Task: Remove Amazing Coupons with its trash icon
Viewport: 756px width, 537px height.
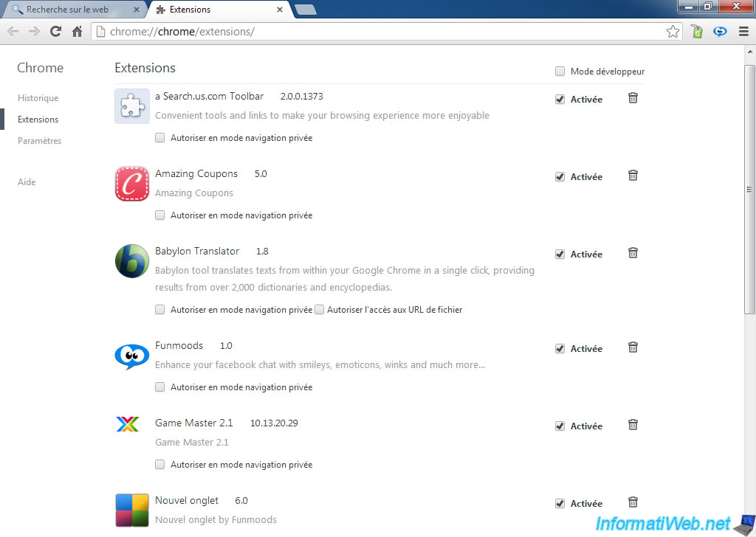Action: [x=633, y=176]
